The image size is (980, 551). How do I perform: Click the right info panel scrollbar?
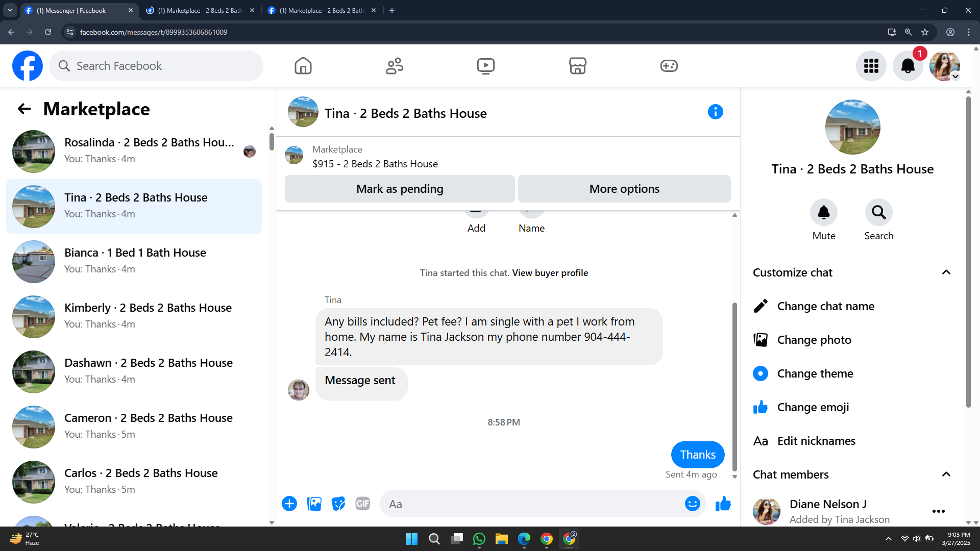[968, 252]
